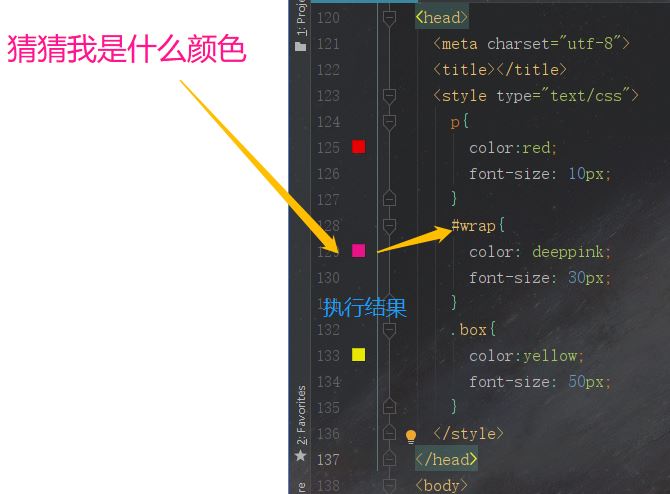This screenshot has height=494, width=670.
Task: Click the yellow intention light bulb icon
Action: (411, 436)
